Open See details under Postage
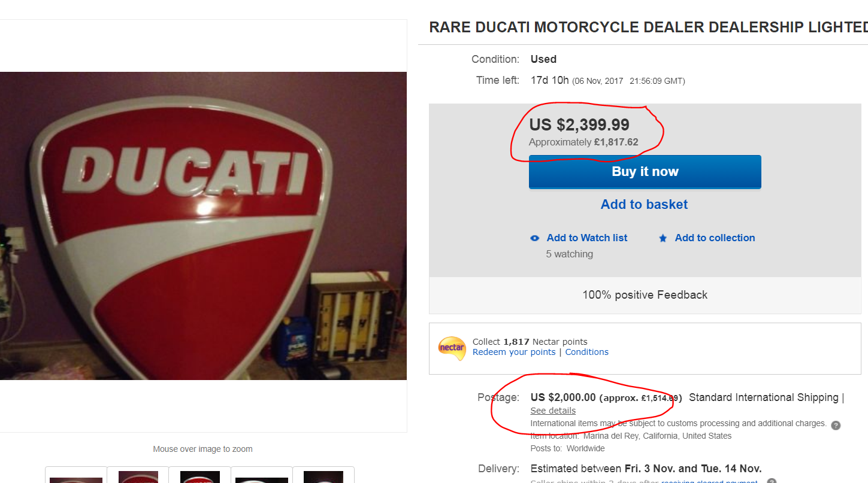868x483 pixels. point(553,411)
